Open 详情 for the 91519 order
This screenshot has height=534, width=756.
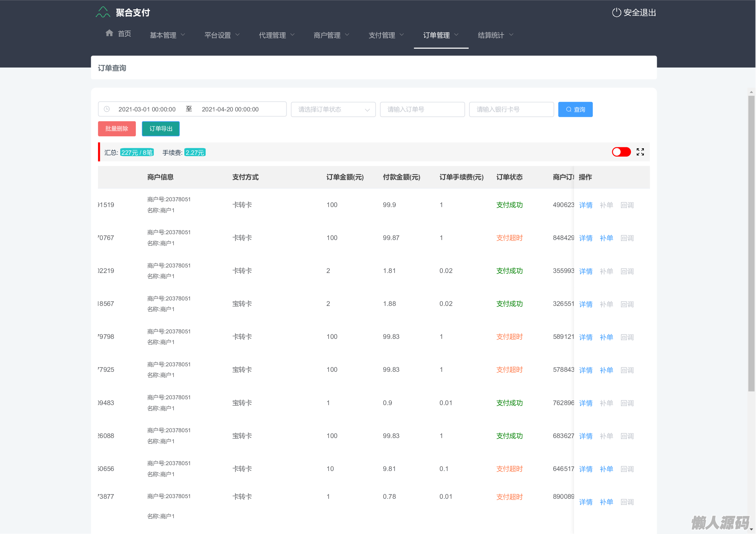coord(585,205)
